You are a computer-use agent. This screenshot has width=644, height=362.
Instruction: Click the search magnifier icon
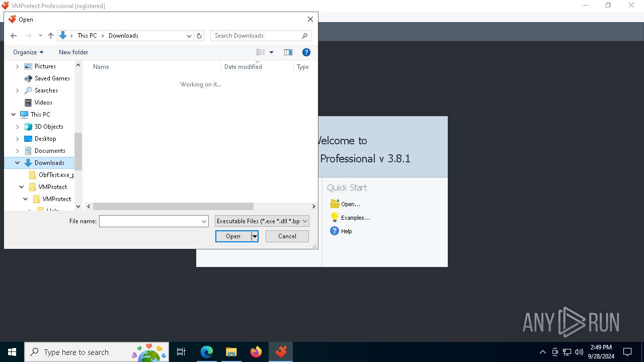[305, 36]
